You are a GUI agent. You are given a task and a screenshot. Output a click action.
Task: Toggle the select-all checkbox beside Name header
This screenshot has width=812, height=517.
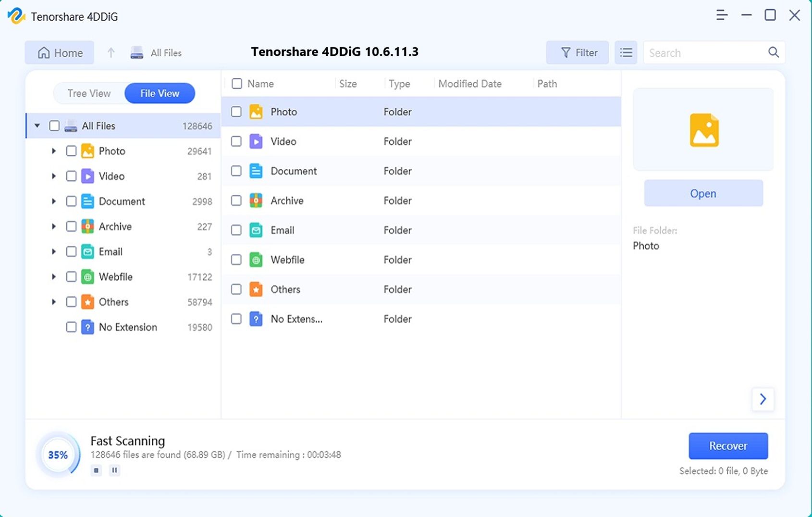click(x=237, y=84)
